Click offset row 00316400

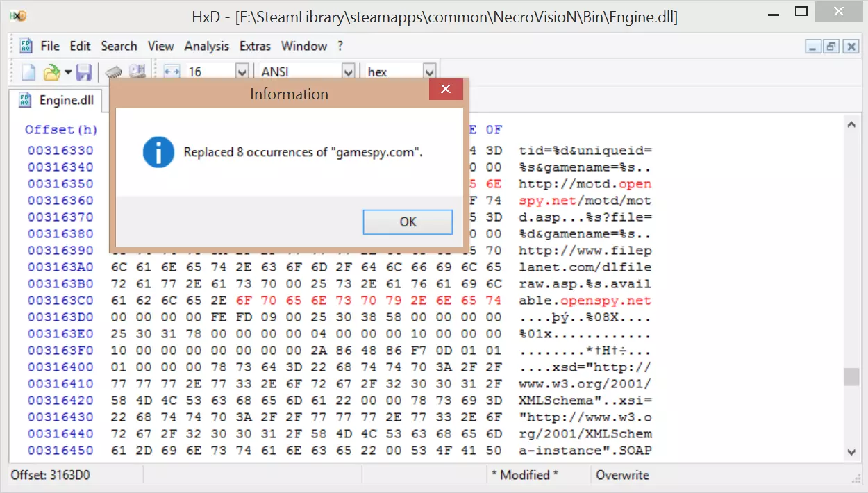(x=60, y=367)
